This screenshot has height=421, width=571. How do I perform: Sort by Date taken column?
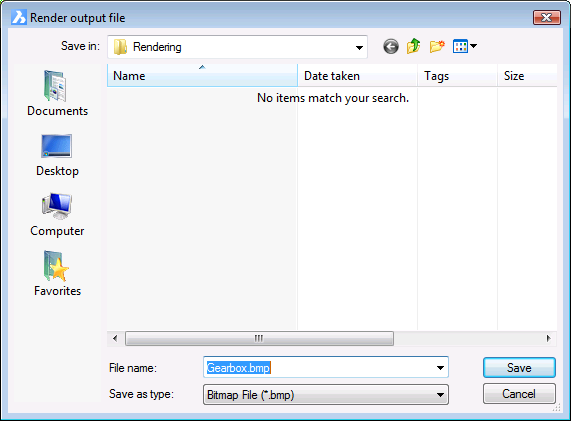357,76
